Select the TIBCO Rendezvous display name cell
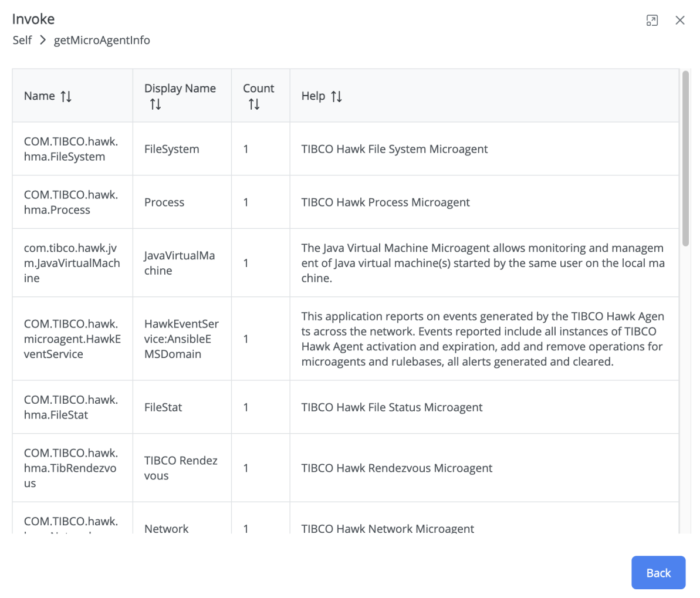The image size is (700, 598). 181,468
